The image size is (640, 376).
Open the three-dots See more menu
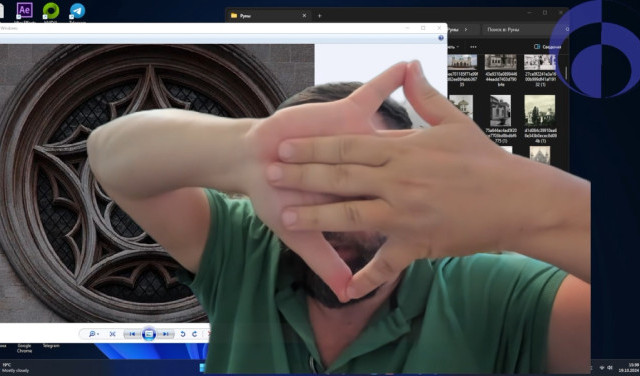pyautogui.click(x=473, y=47)
